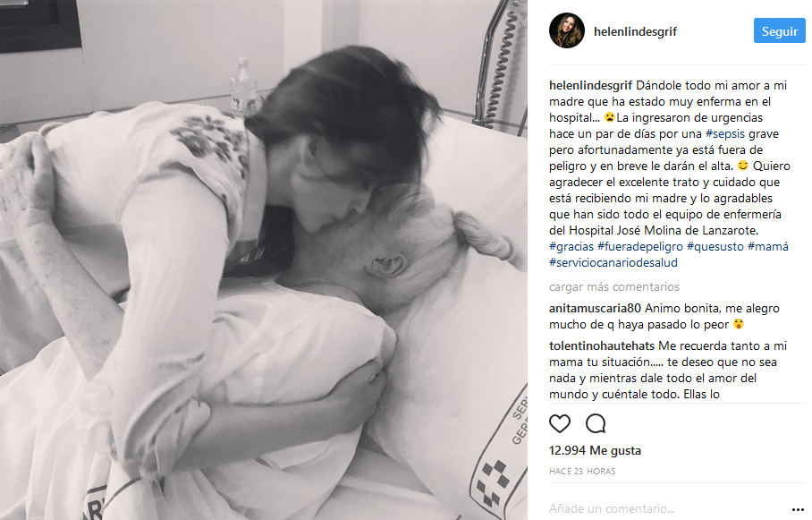Visit anitamuscaria80 commenter profile

point(595,309)
